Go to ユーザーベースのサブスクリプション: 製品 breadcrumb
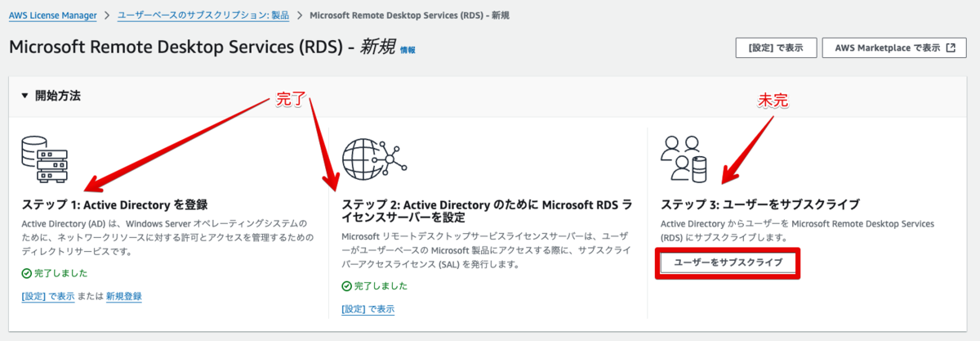980x341 pixels. 203,16
